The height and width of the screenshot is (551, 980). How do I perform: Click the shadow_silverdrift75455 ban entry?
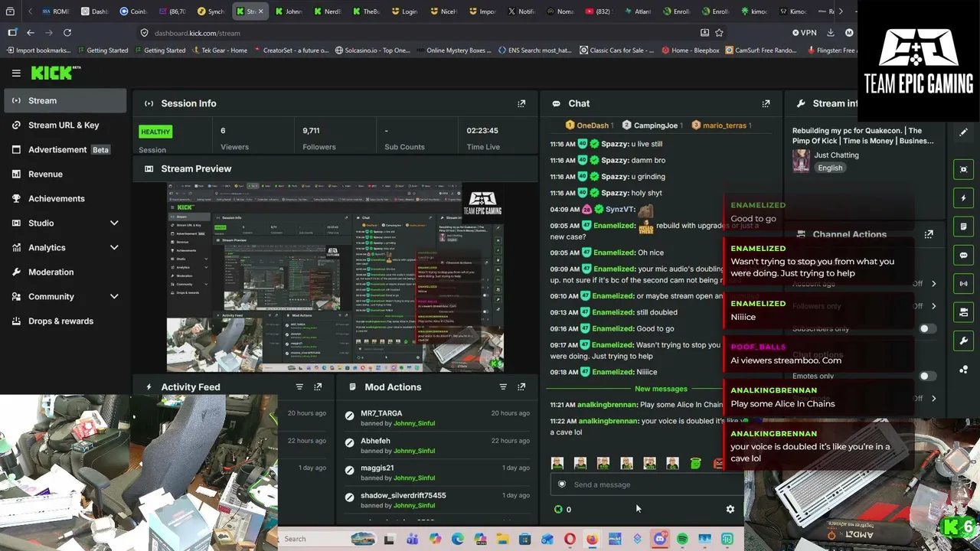436,500
